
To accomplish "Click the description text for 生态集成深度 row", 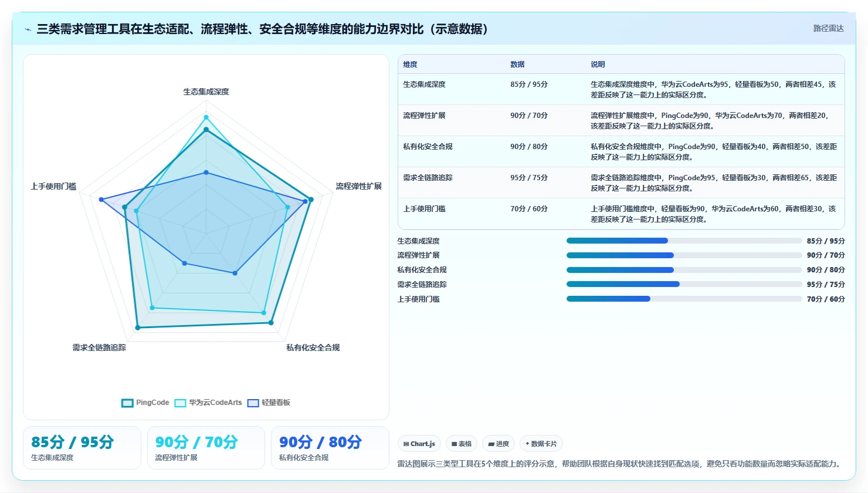I will (x=714, y=90).
